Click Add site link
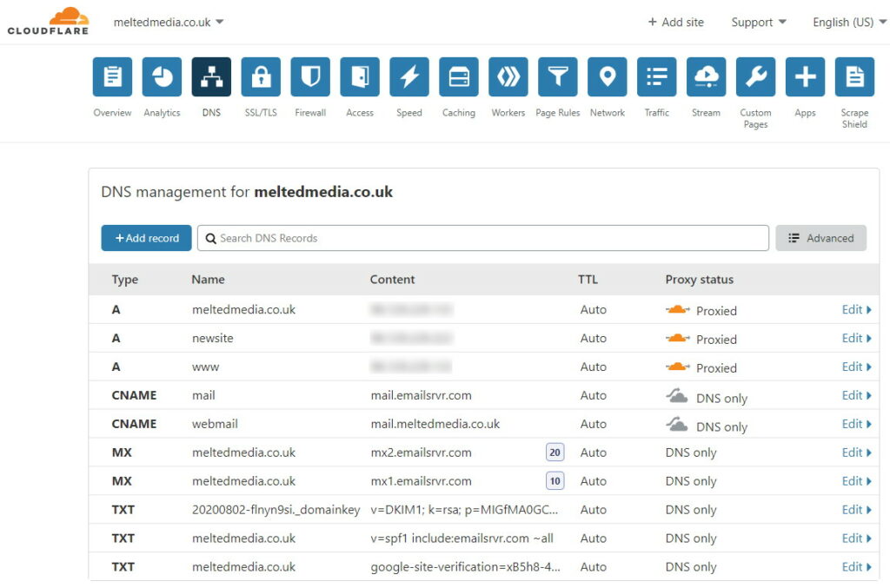The image size is (890, 588). point(676,22)
